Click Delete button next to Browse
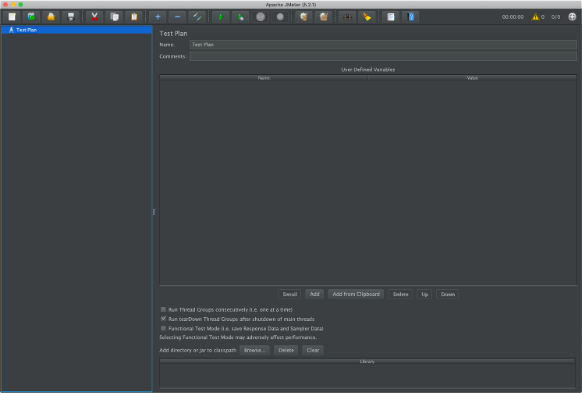 click(286, 350)
